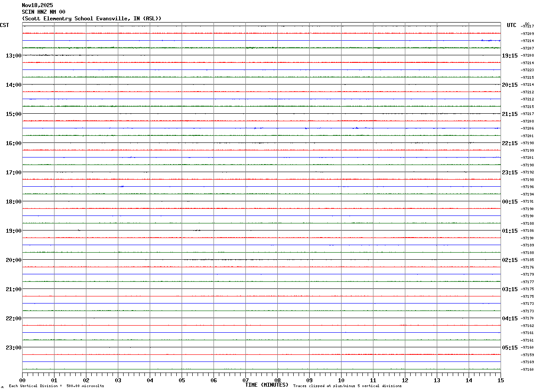Image resolution: width=536 pixels, height=392 pixels.
Task: Click the DC offset value -97170
Action: (527, 318)
